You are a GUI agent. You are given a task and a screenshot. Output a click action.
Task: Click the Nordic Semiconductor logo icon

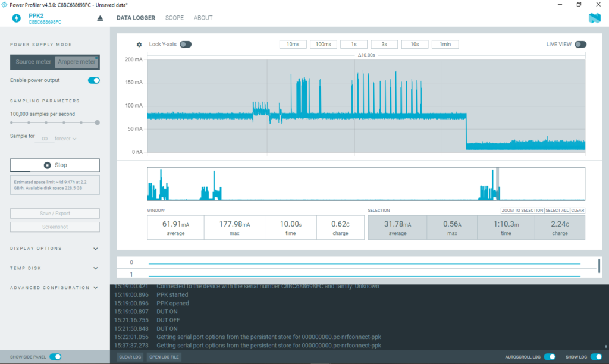click(594, 18)
